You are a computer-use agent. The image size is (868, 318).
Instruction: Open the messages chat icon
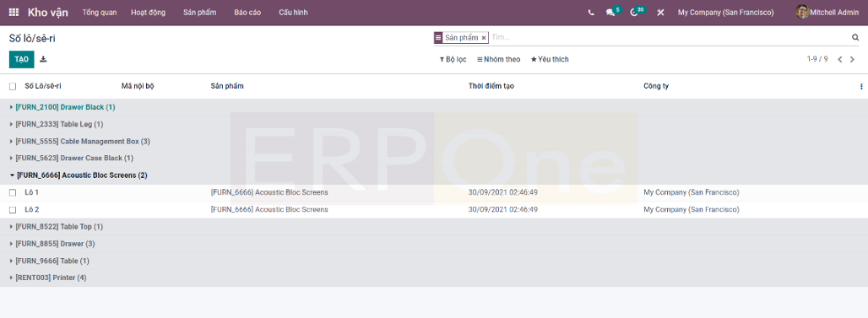(x=610, y=12)
